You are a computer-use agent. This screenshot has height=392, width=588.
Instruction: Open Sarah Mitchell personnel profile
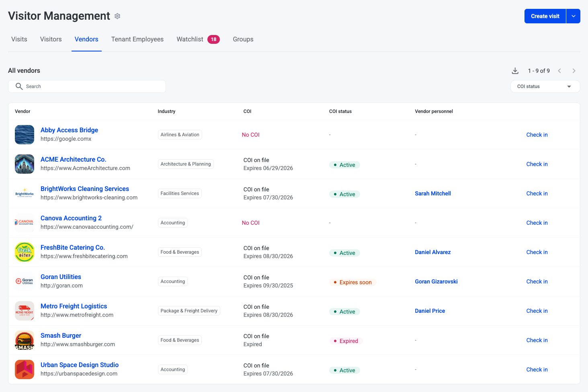click(x=432, y=193)
